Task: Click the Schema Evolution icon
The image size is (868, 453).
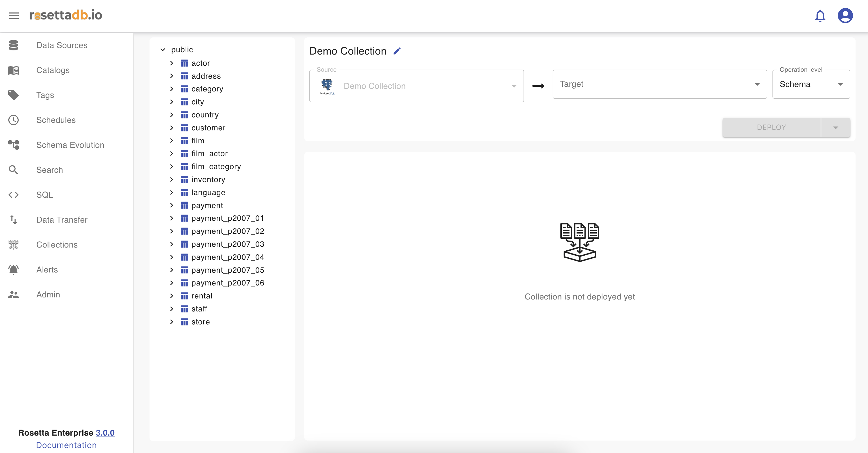Action: [x=13, y=145]
